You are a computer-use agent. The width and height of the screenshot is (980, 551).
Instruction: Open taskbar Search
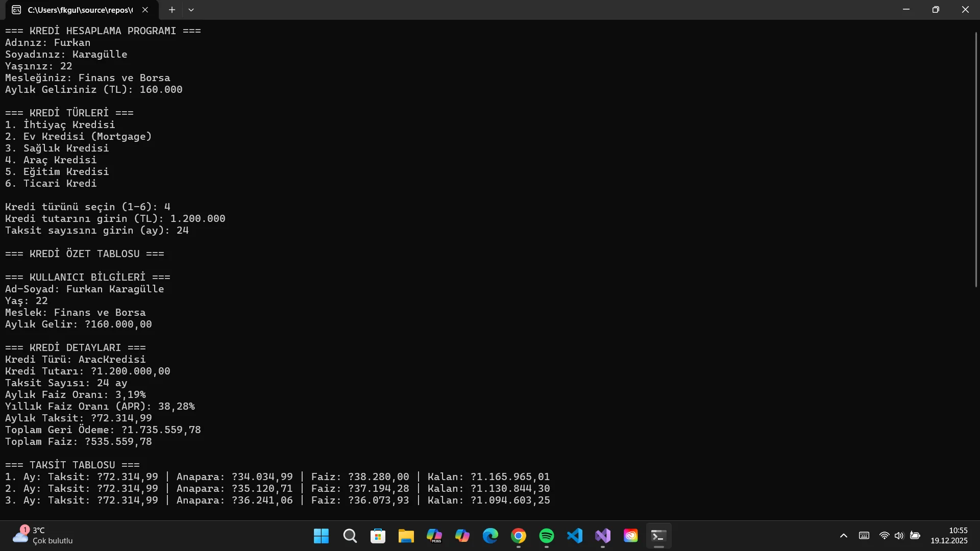click(350, 536)
